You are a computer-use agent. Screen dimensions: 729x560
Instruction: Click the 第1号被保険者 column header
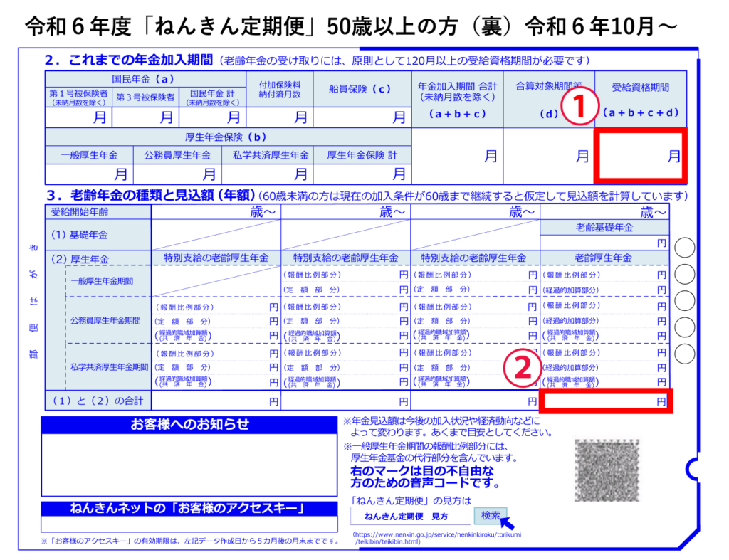point(78,97)
